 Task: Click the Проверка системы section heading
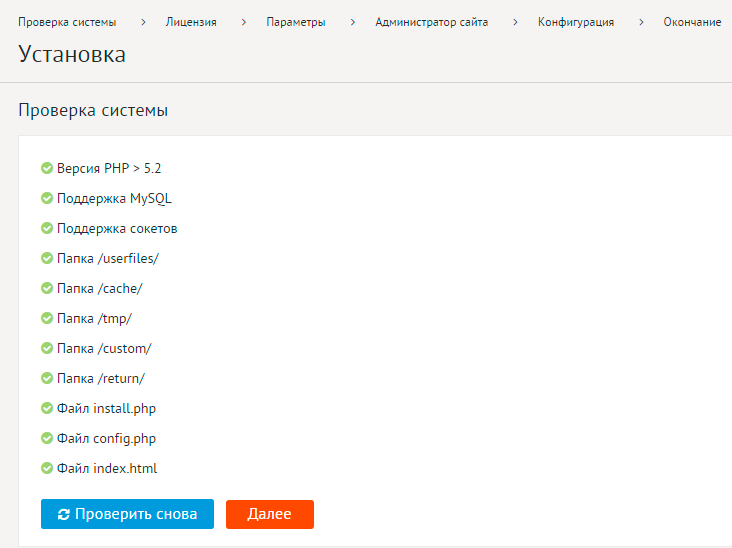click(93, 110)
